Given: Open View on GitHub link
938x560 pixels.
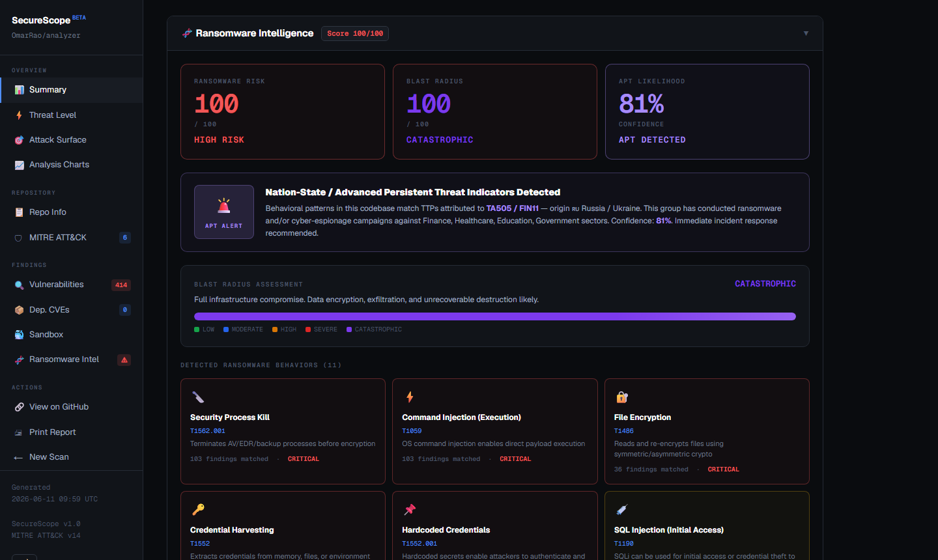Looking at the screenshot, I should [72, 407].
